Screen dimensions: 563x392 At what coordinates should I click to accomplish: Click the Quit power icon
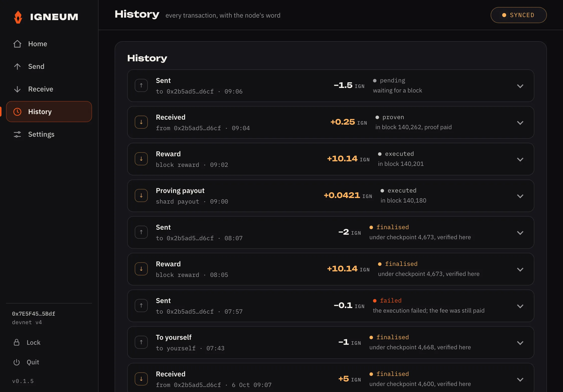[17, 362]
